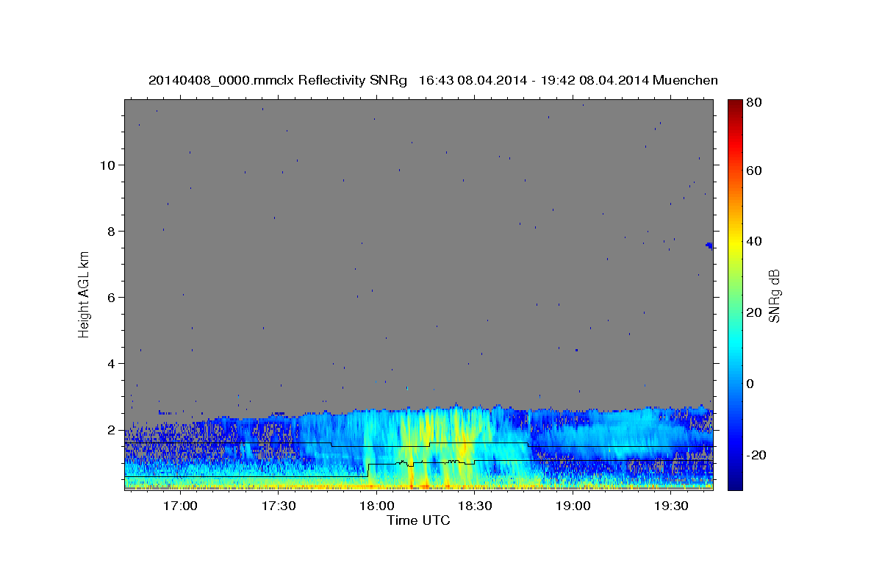This screenshot has height=588, width=882.
Task: Click the SNRg color scale bar
Action: (735, 294)
